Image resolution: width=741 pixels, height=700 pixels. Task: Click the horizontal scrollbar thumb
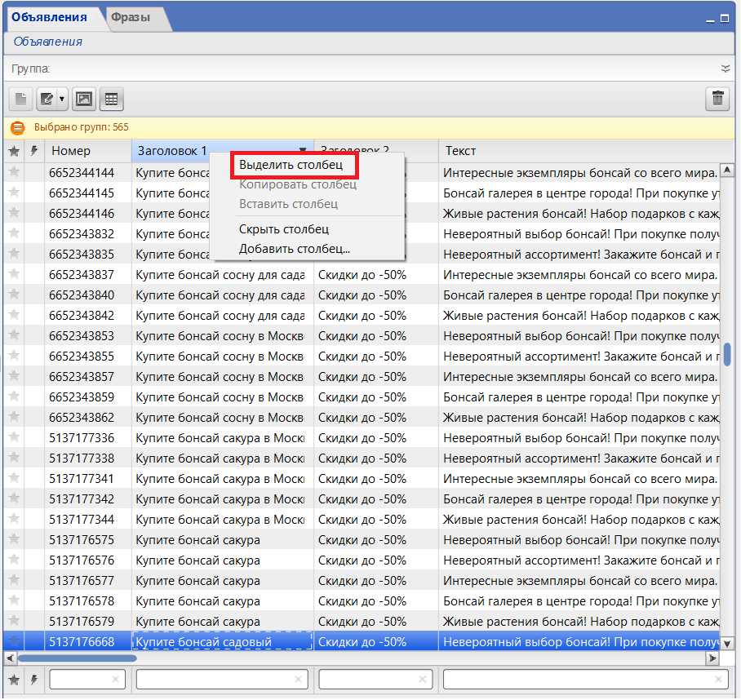click(x=78, y=658)
